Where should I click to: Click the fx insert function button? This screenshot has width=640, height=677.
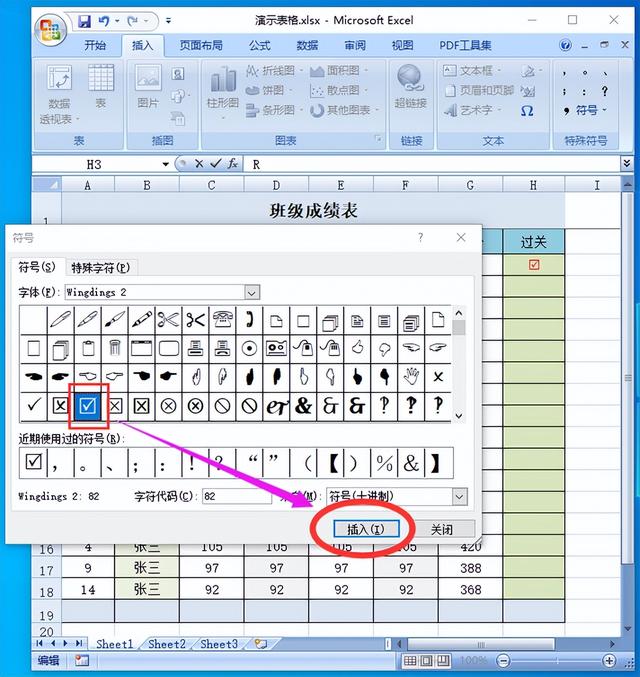232,164
